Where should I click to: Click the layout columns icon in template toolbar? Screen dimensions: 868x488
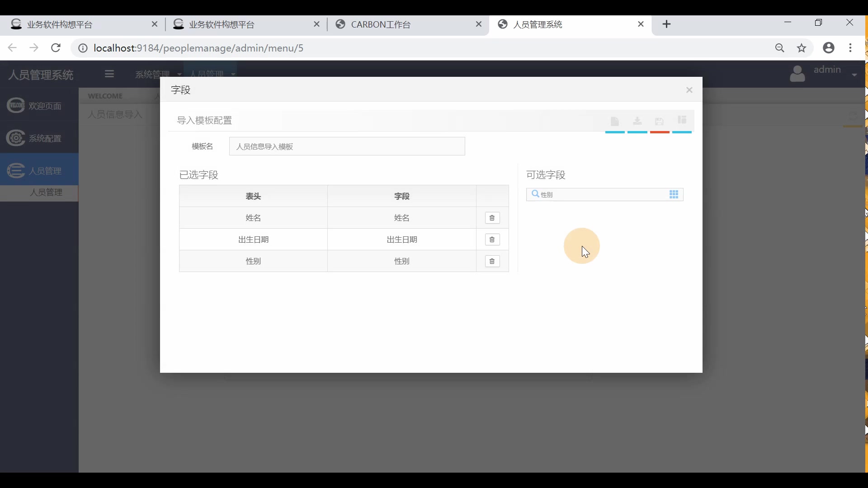[682, 120]
